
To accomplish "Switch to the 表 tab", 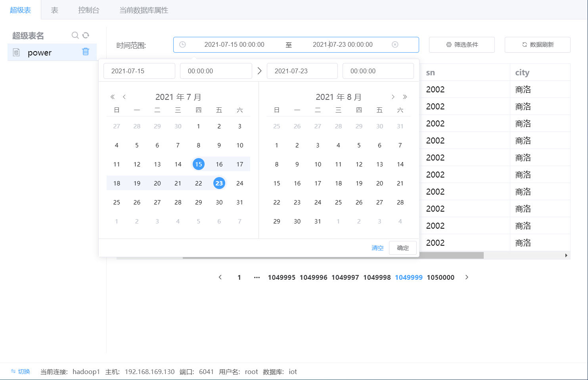I will point(55,10).
